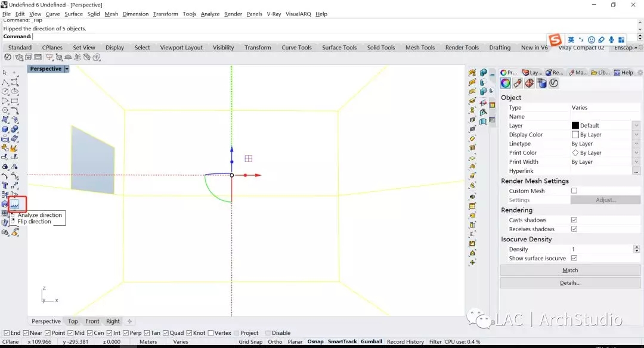Open the Display Color dropdown

[x=636, y=135]
